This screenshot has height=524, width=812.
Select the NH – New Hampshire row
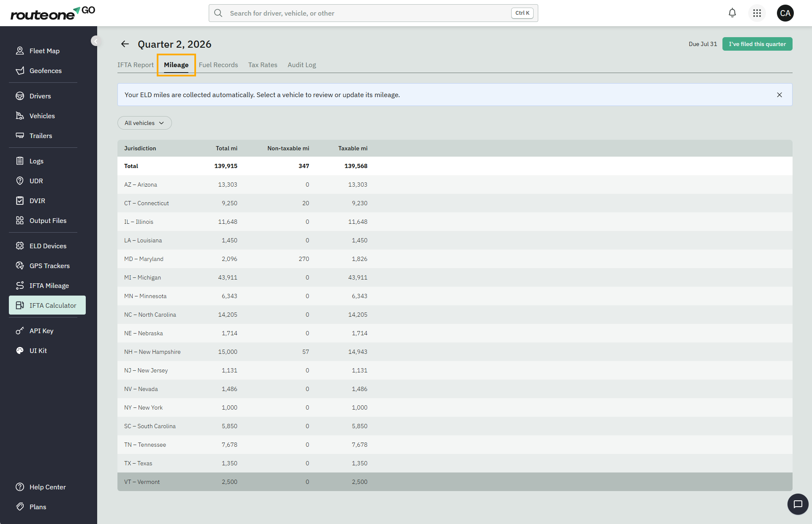[x=455, y=352]
